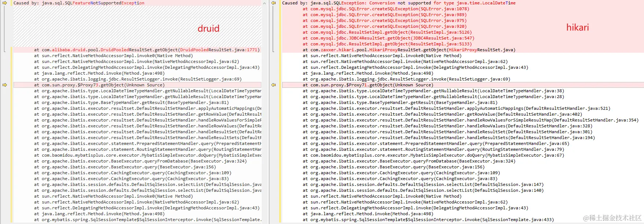Select MybatisSimpleExecutor.java:67 line in right pane
Image resolution: width=644 pixels, height=224 pixels.
pyautogui.click(x=433, y=155)
